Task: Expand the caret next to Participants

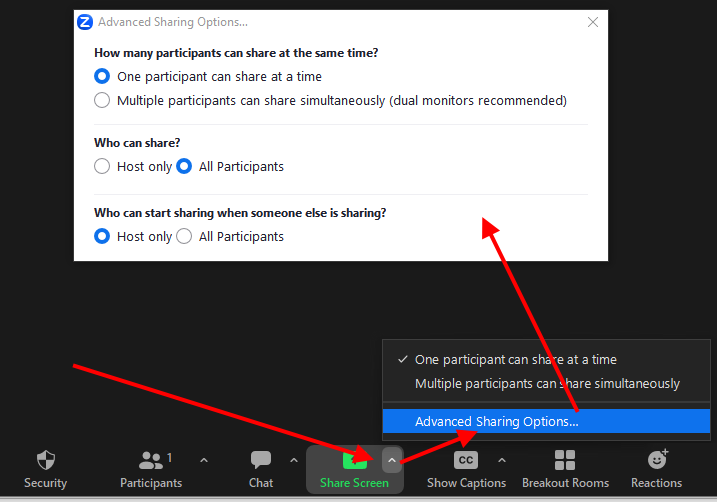Action: (x=204, y=460)
